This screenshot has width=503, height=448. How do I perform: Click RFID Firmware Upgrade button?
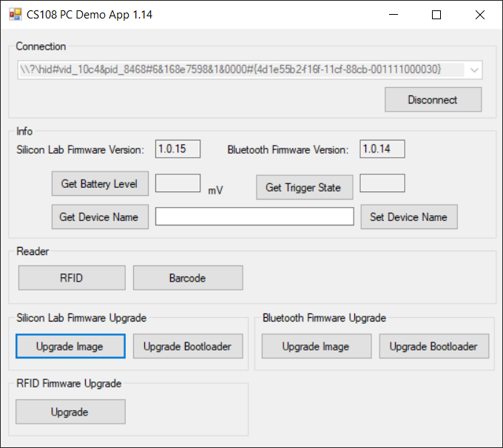coord(70,412)
